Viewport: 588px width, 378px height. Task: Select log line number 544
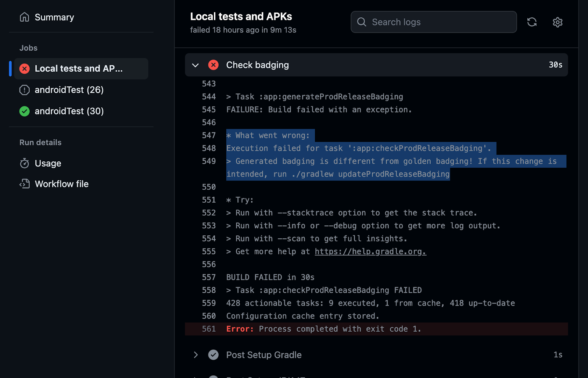tap(209, 97)
